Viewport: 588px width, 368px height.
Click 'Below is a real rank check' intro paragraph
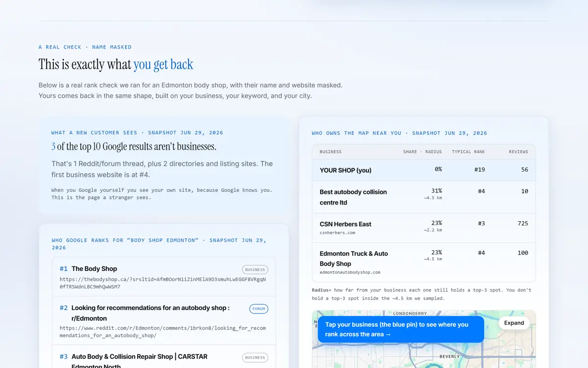[191, 90]
